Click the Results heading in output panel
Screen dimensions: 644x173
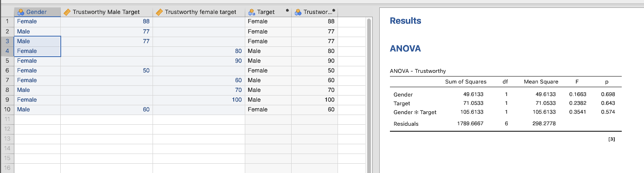(405, 21)
